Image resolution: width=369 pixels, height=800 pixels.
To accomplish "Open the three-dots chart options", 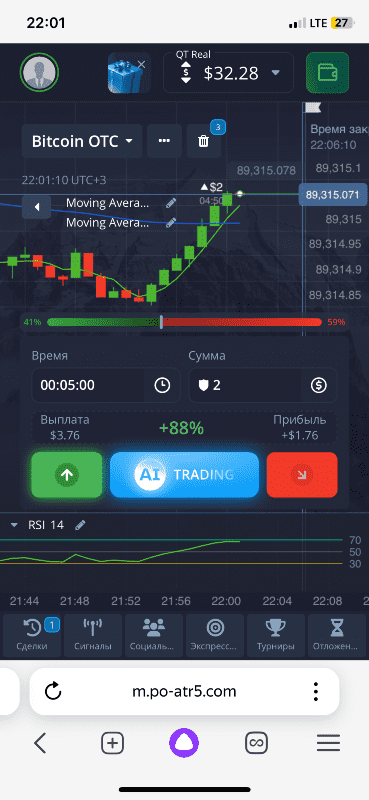I will (x=164, y=141).
